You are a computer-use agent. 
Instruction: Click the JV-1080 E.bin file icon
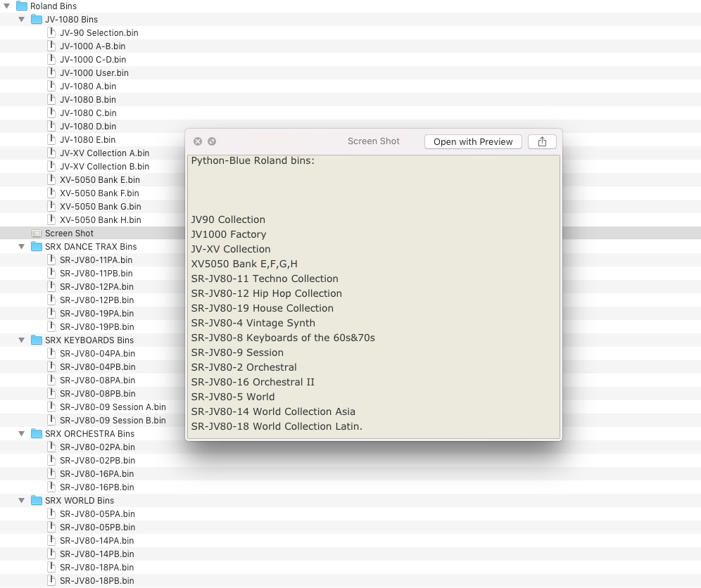click(51, 140)
